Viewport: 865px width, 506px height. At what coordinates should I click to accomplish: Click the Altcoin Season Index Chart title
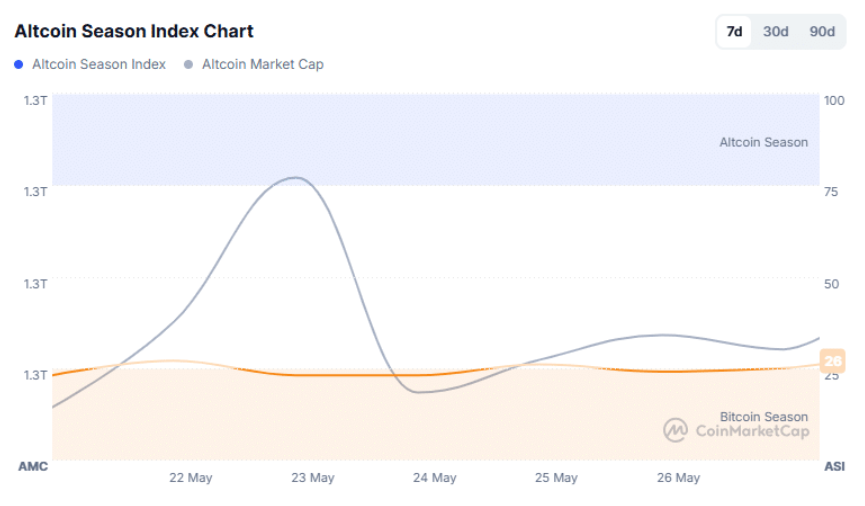(134, 31)
